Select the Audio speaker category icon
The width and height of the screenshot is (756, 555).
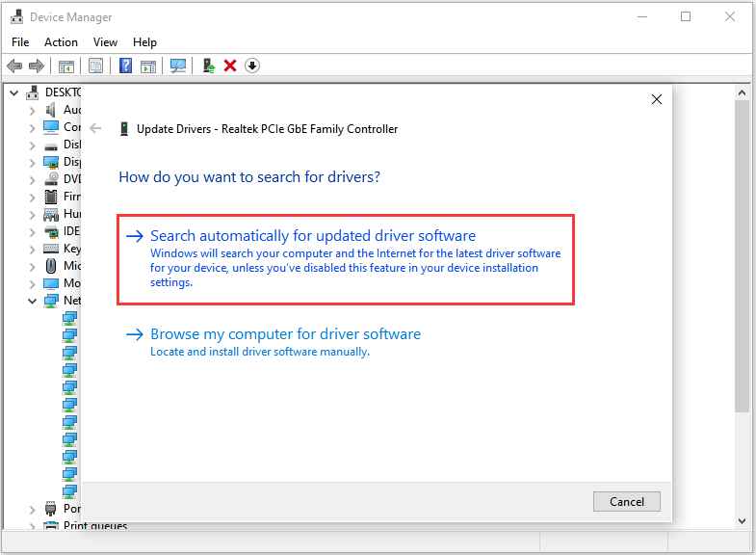[51, 110]
